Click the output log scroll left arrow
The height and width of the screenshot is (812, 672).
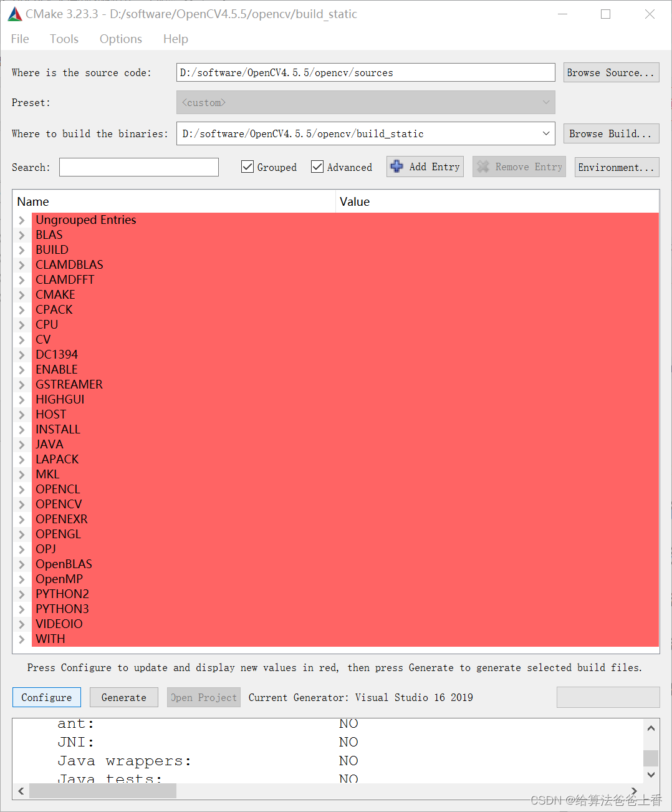pos(21,791)
